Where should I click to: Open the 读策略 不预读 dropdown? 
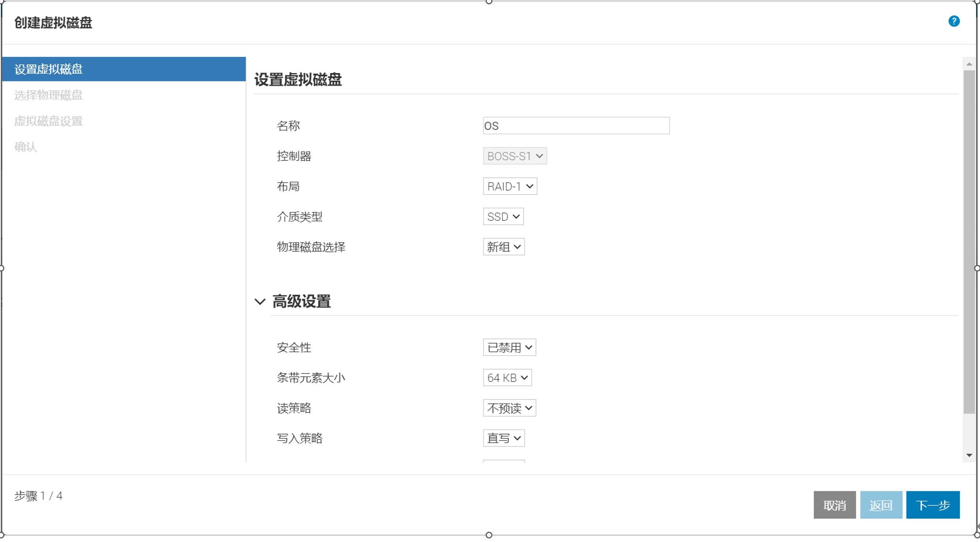pyautogui.click(x=509, y=408)
